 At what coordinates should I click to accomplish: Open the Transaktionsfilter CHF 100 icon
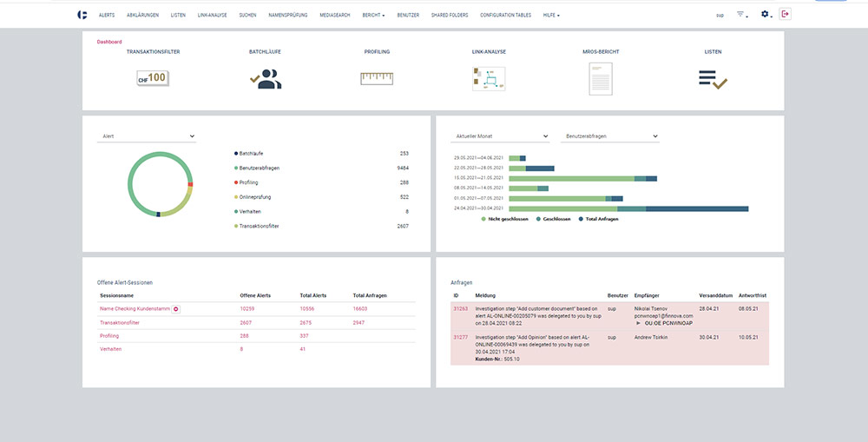[x=153, y=79]
